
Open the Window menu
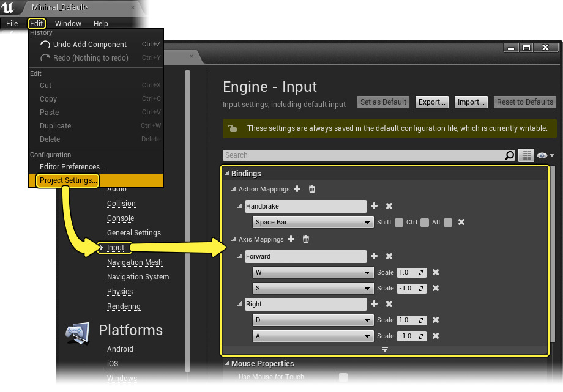68,24
